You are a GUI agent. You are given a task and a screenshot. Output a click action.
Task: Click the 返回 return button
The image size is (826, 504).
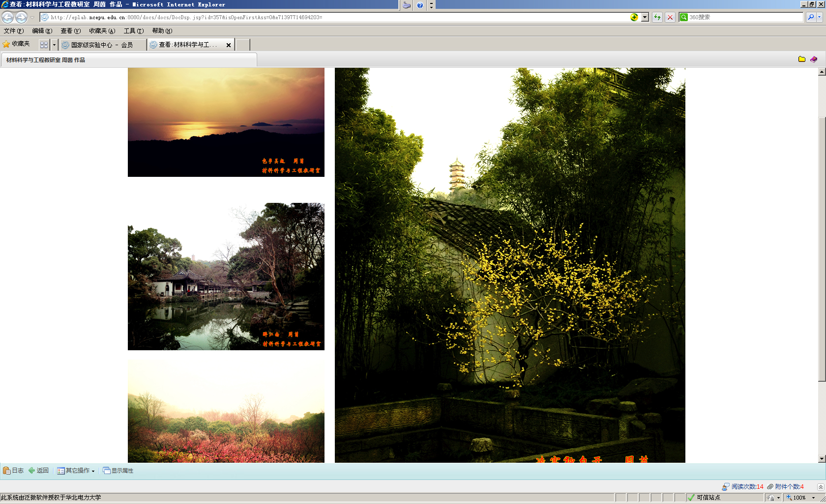[x=39, y=471]
